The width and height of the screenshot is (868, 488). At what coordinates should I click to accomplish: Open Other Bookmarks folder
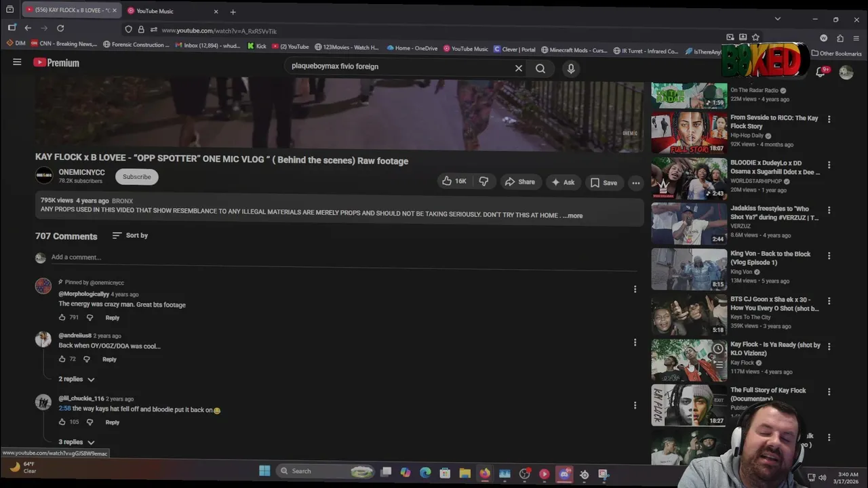tap(837, 54)
